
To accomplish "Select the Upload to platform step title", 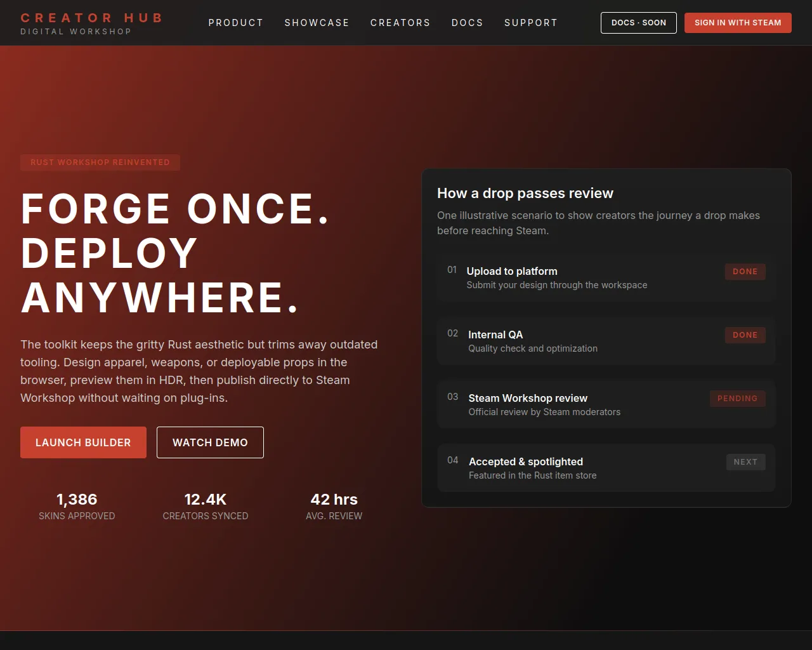I will click(x=512, y=271).
